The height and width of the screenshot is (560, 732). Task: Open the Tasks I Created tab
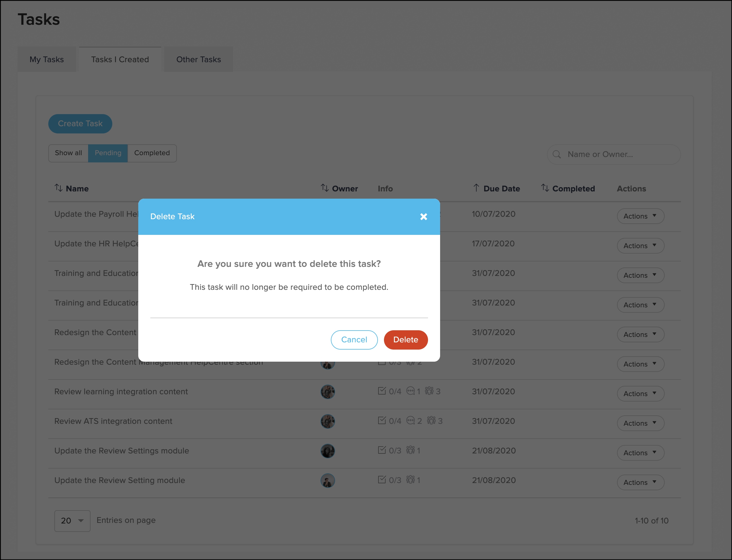(x=120, y=59)
